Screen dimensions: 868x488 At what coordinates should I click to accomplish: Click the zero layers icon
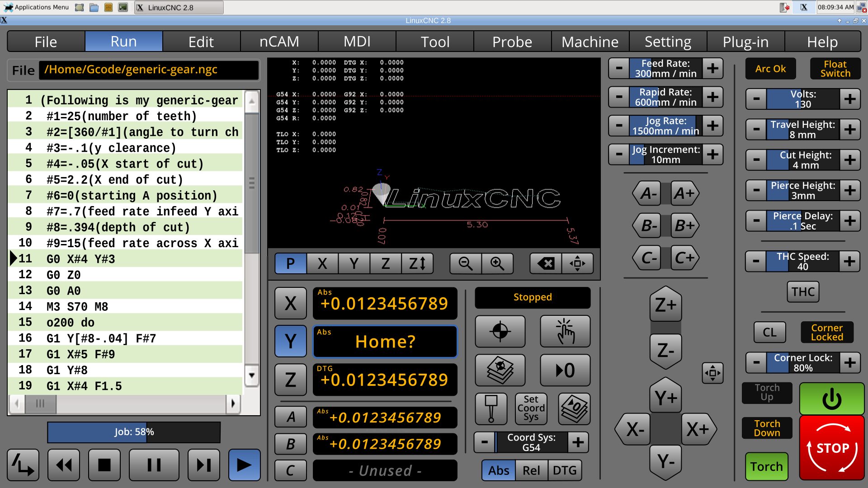pos(574,408)
